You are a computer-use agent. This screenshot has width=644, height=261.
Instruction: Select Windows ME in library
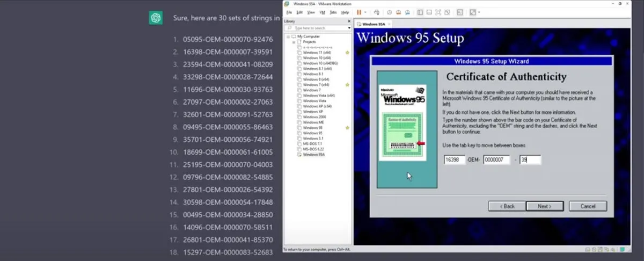pos(313,122)
